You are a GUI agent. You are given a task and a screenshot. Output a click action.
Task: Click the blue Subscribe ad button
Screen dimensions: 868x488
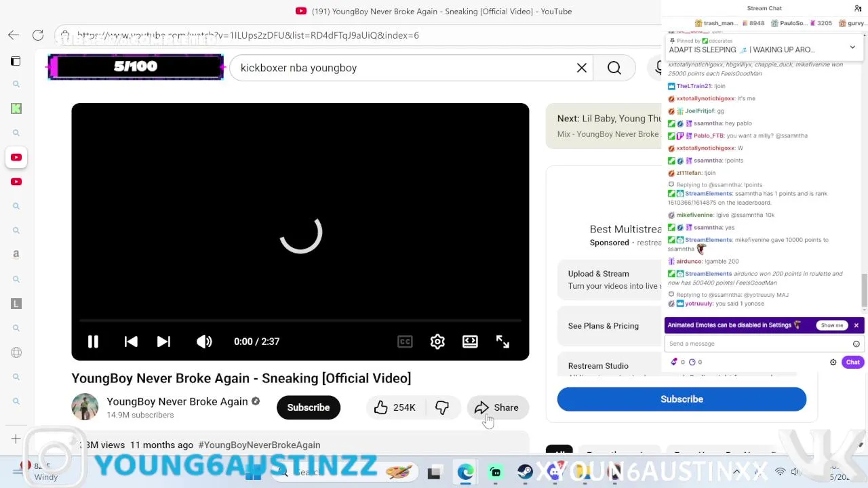pos(682,399)
